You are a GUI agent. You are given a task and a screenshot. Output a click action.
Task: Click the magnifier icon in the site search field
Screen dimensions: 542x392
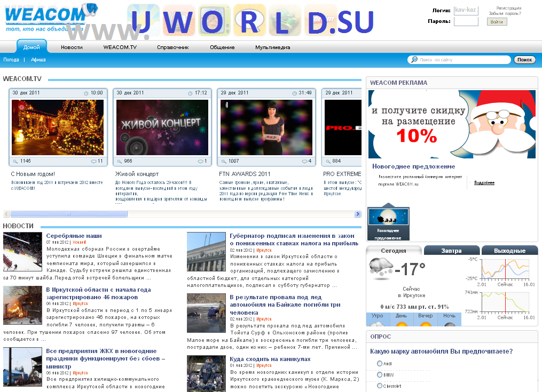413,59
